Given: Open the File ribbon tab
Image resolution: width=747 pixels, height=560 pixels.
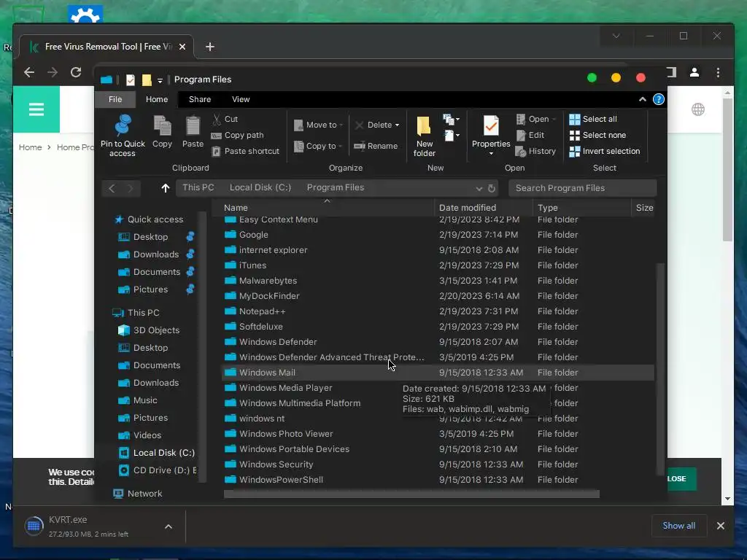Looking at the screenshot, I should pyautogui.click(x=115, y=99).
